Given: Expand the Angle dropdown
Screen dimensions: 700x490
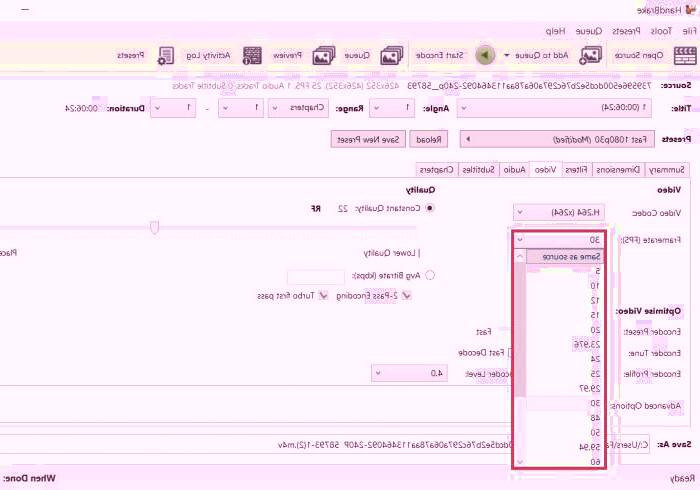Looking at the screenshot, I should pyautogui.click(x=392, y=108).
